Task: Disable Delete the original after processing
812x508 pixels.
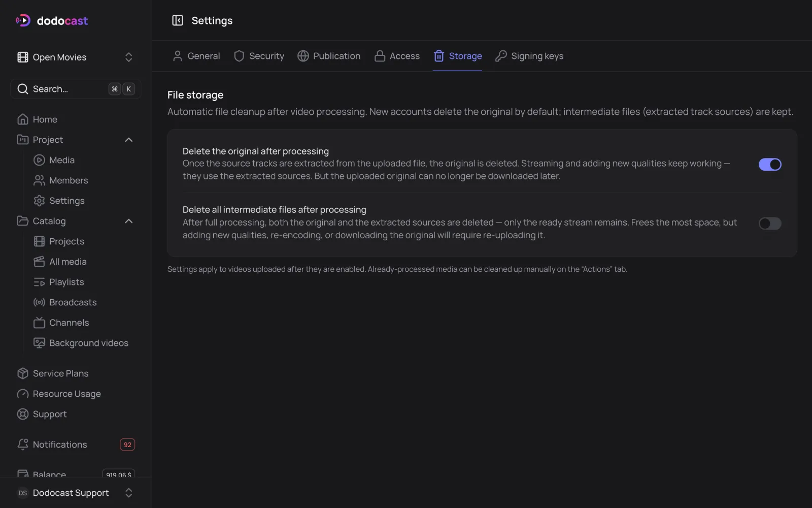Action: (770, 164)
